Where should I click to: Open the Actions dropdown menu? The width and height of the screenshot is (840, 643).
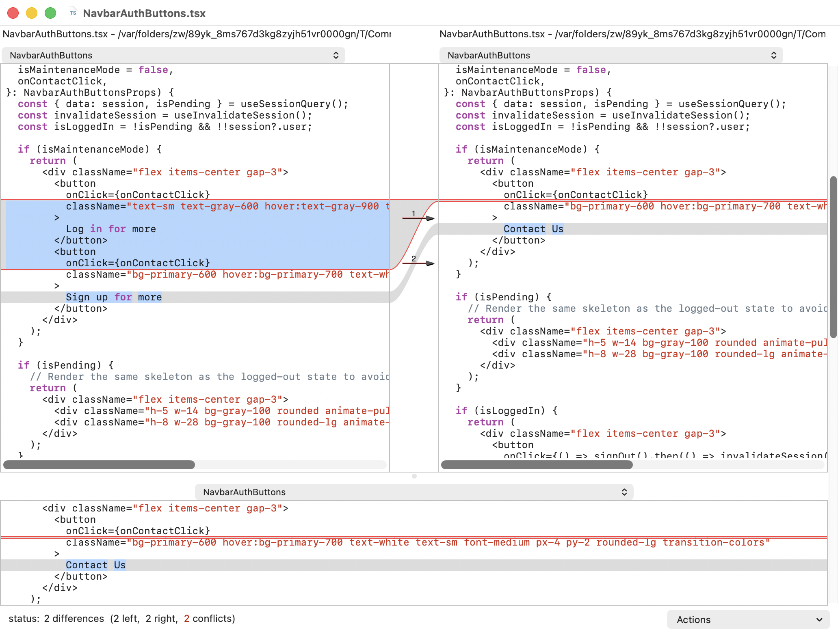coord(748,619)
